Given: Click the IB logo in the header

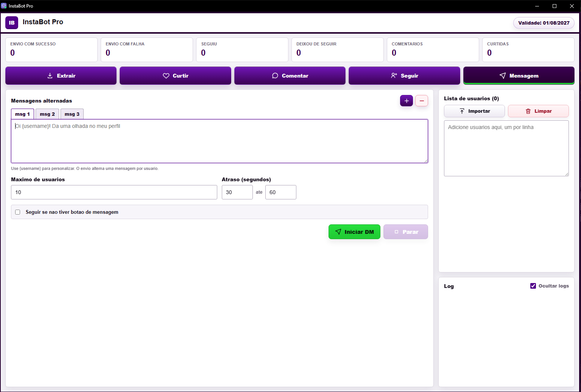Looking at the screenshot, I should tap(12, 23).
